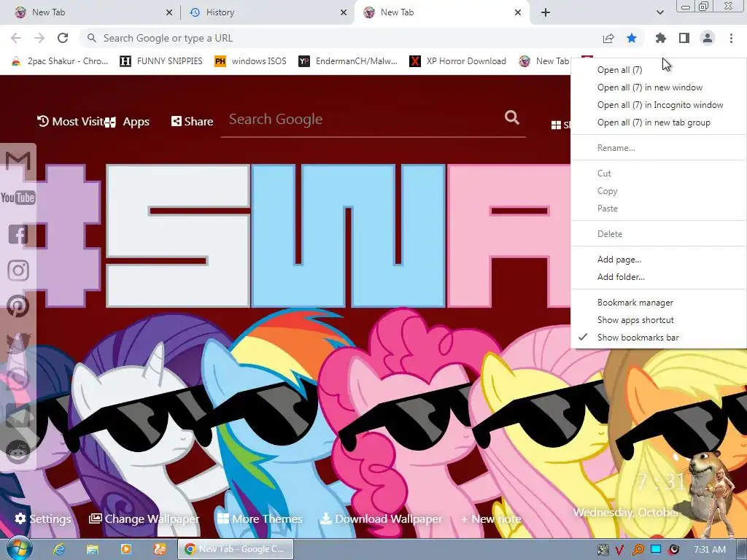
Task: Toggle Show bookmarks bar option
Action: pyautogui.click(x=659, y=338)
